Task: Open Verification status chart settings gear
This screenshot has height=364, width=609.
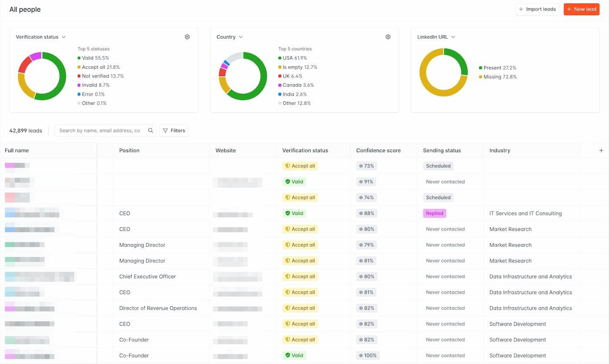Action: point(187,37)
